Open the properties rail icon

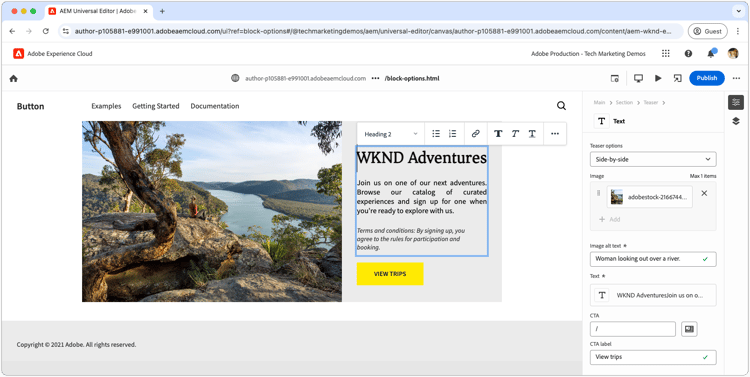[736, 102]
